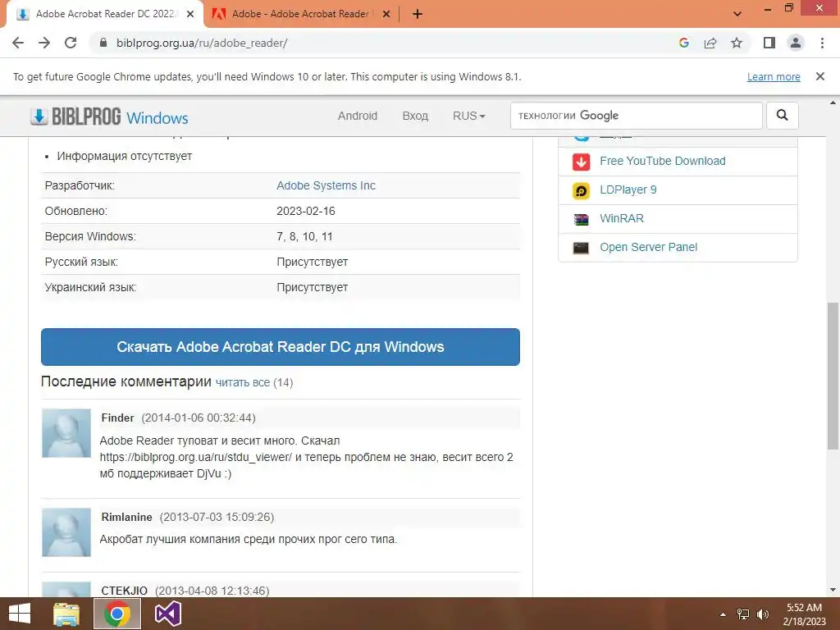840x630 pixels.
Task: Open the Open Server Panel link
Action: tap(648, 247)
